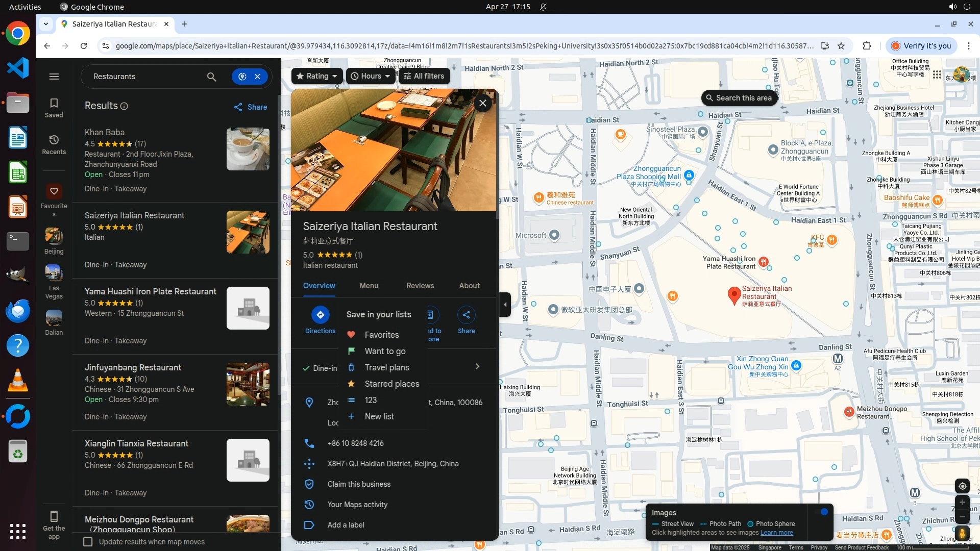Open the Hours filter dropdown
980x551 pixels.
pos(371,76)
